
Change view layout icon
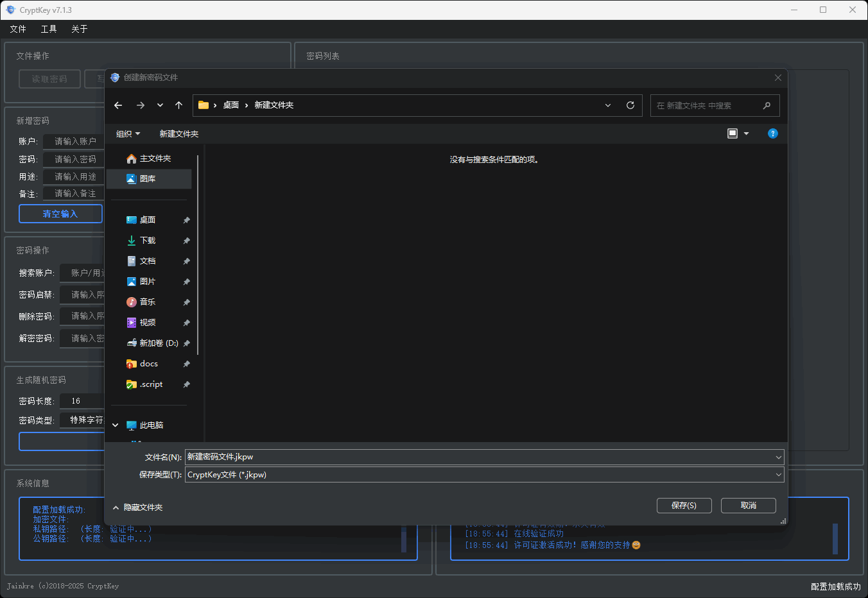[733, 133]
